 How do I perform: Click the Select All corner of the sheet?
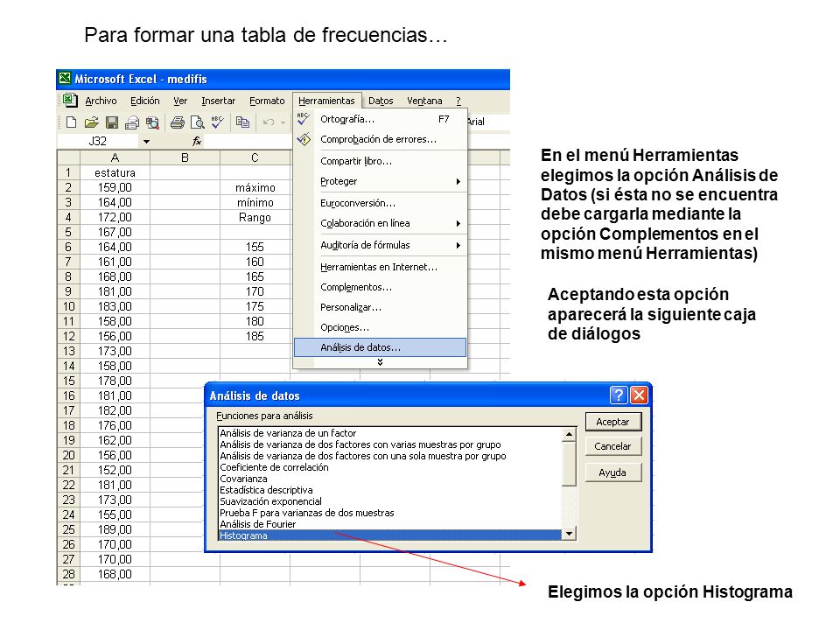pyautogui.click(x=68, y=158)
